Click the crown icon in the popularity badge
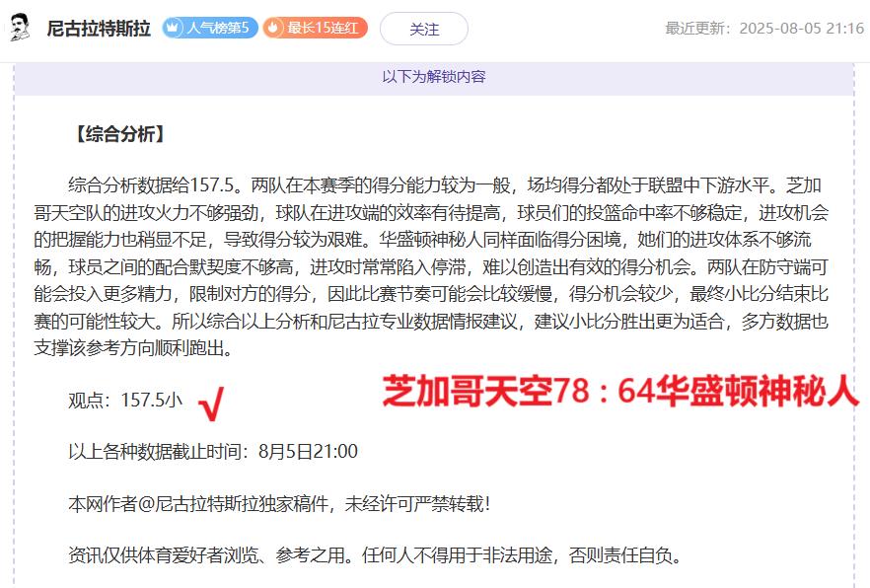 click(174, 28)
